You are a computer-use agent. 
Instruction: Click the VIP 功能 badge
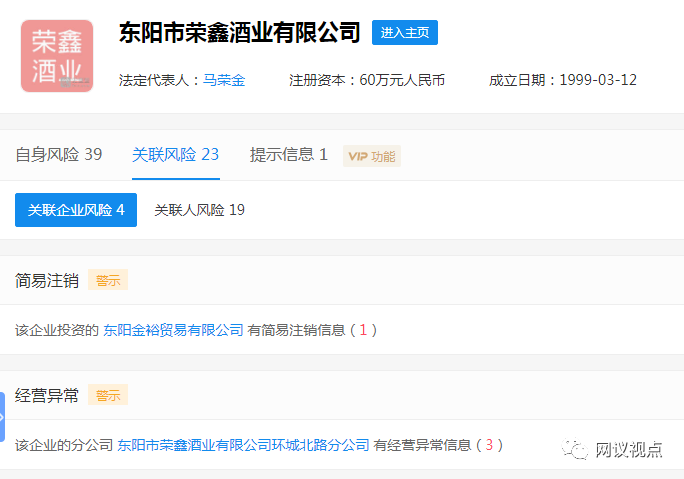(371, 156)
